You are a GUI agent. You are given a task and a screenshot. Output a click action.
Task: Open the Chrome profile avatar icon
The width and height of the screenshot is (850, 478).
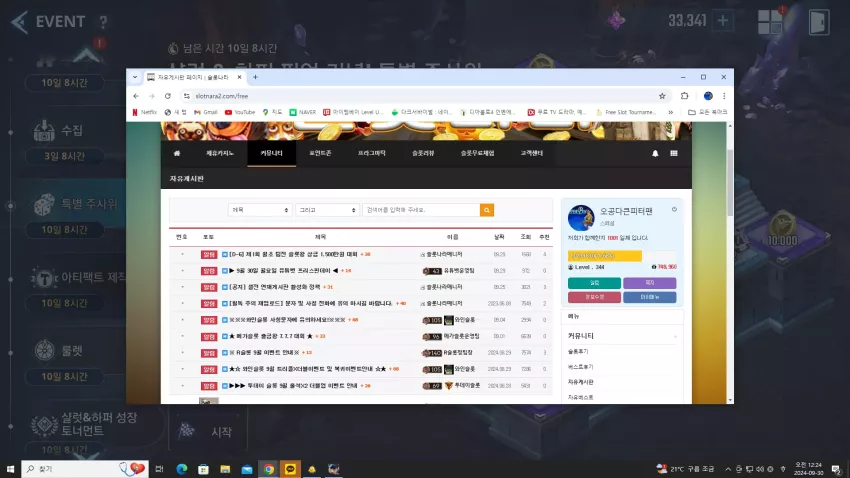[707, 96]
